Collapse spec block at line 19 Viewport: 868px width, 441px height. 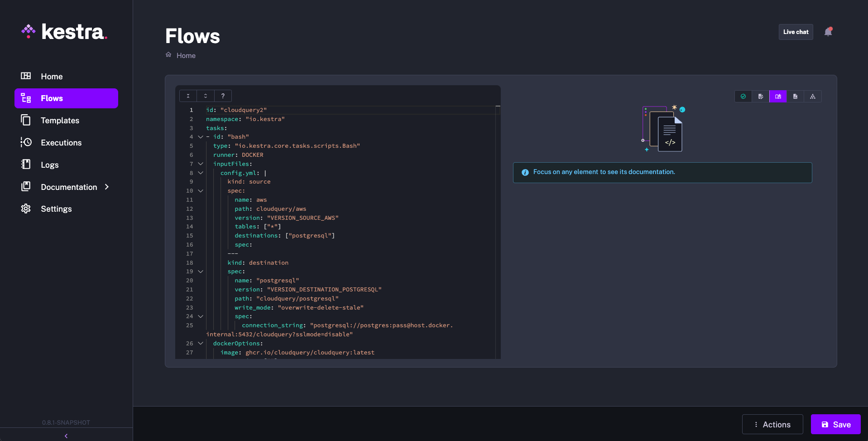(201, 271)
